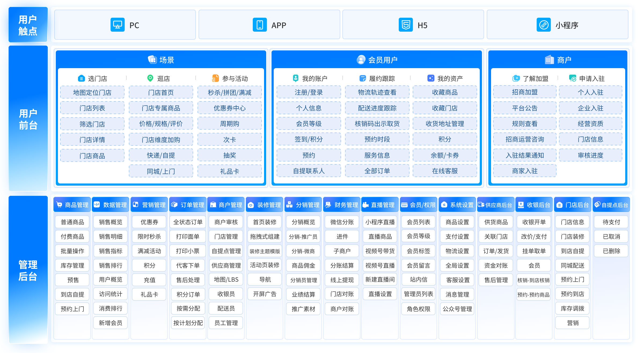The image size is (644, 353).
Task: Click the 数据管理 chart icon
Action: pyautogui.click(x=97, y=205)
